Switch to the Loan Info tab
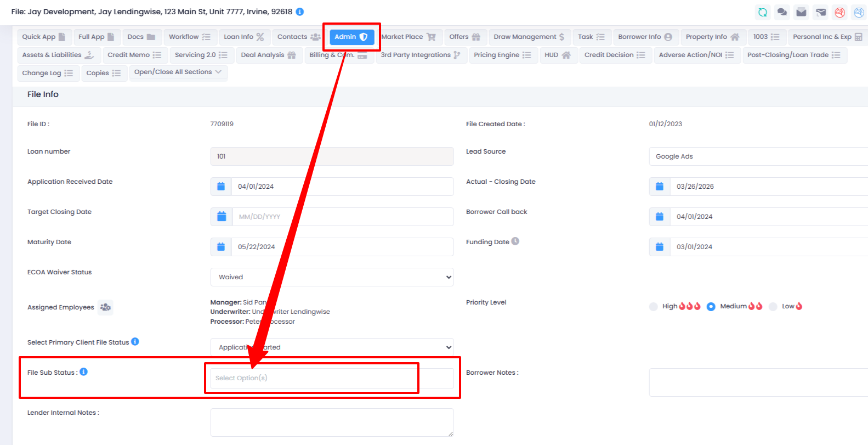868x445 pixels. 243,37
